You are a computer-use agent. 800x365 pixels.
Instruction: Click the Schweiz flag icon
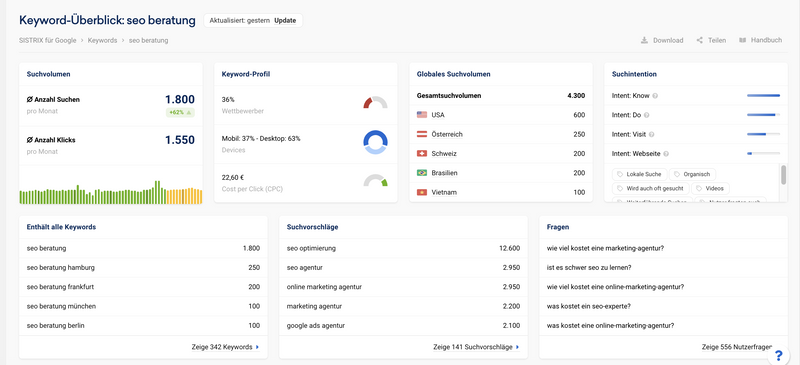pyautogui.click(x=422, y=154)
